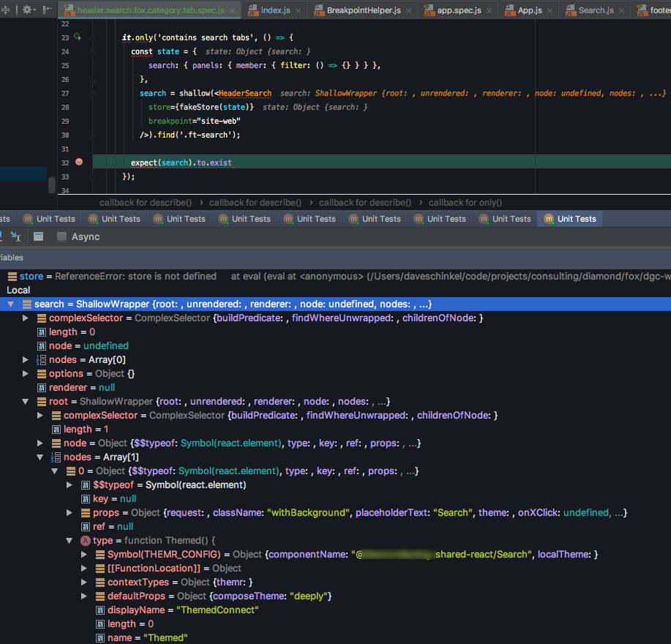
Task: Click the hide project panel icon
Action: [x=47, y=10]
